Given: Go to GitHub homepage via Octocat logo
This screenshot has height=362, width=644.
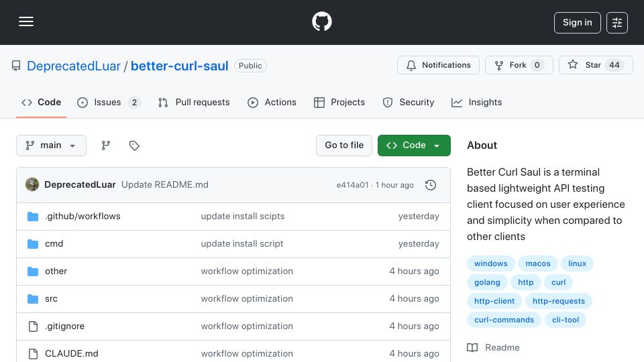Looking at the screenshot, I should [x=321, y=21].
